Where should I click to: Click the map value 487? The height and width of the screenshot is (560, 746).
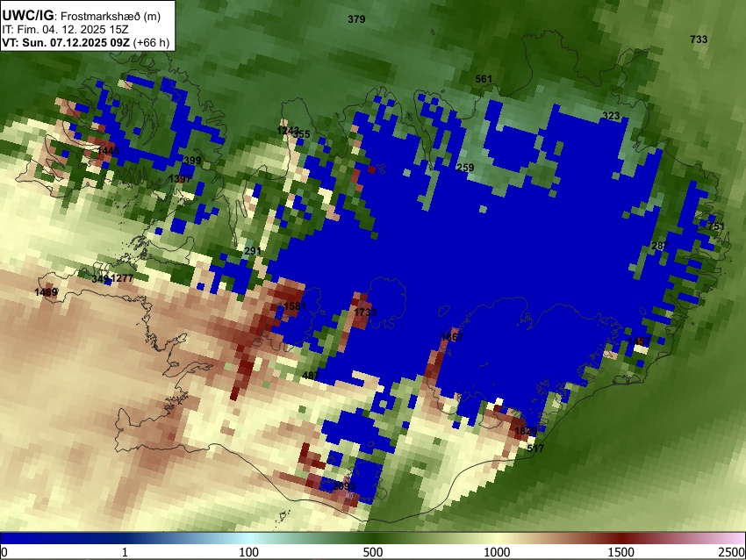311,376
